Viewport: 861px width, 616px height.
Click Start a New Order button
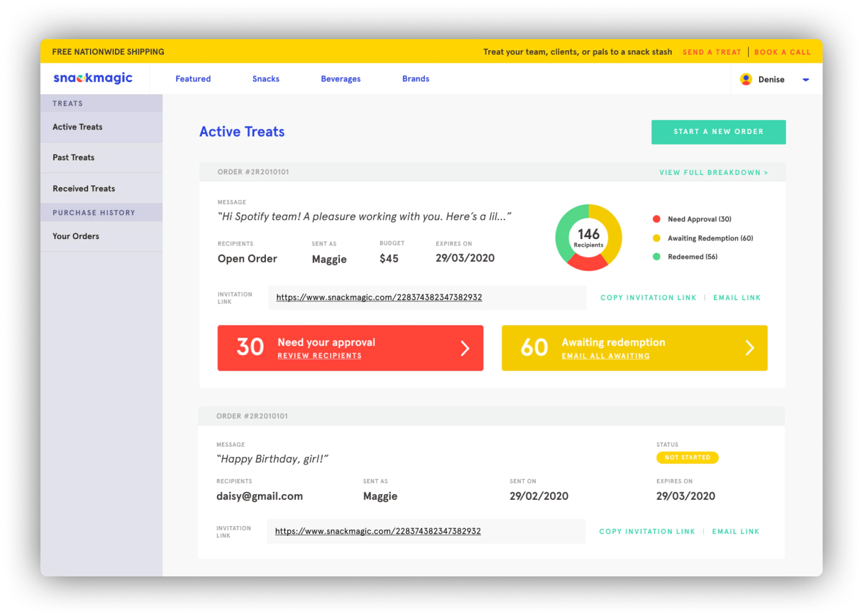pos(718,132)
